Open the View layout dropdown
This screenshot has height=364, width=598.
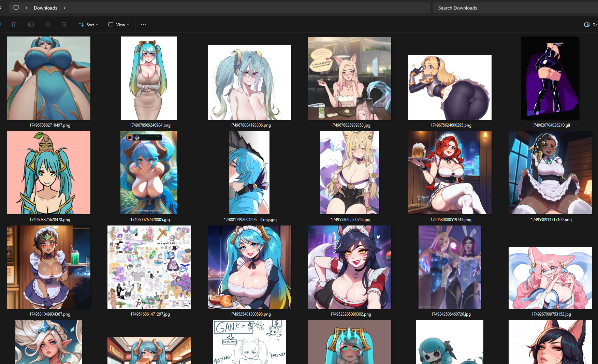coord(119,25)
